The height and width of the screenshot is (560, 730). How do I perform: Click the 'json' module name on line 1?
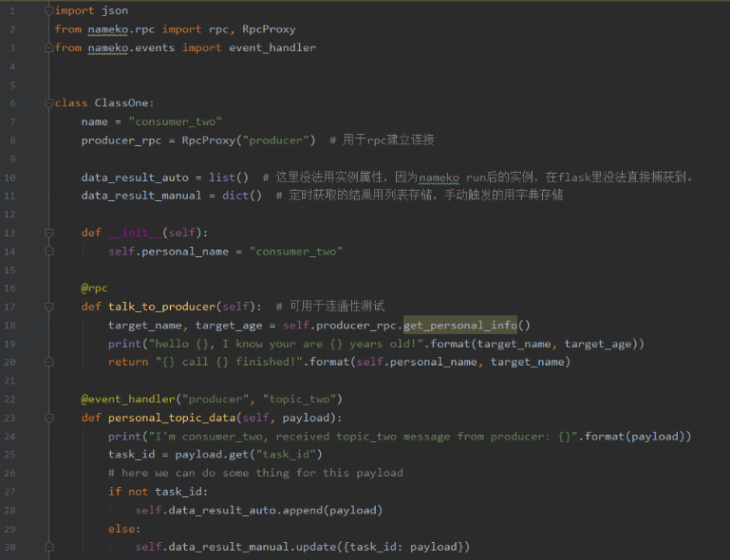pos(115,10)
